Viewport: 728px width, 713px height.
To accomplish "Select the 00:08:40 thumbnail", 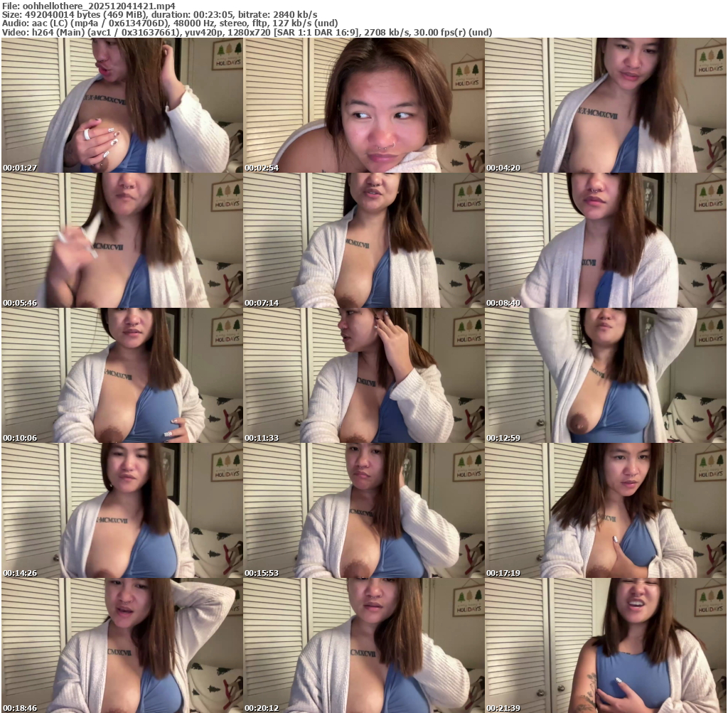I will click(x=605, y=240).
